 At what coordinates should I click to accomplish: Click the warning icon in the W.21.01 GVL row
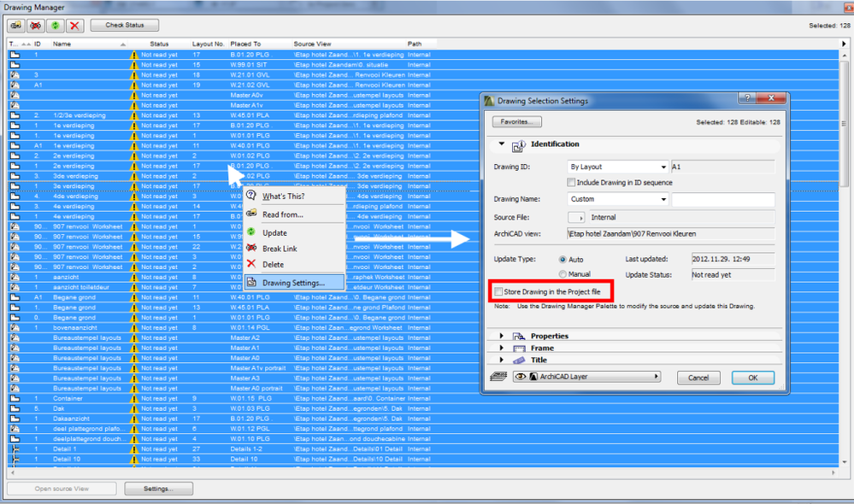134,75
